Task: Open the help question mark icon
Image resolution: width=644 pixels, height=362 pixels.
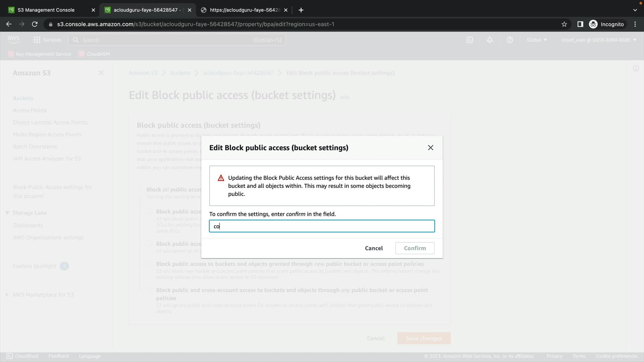Action: 510,40
